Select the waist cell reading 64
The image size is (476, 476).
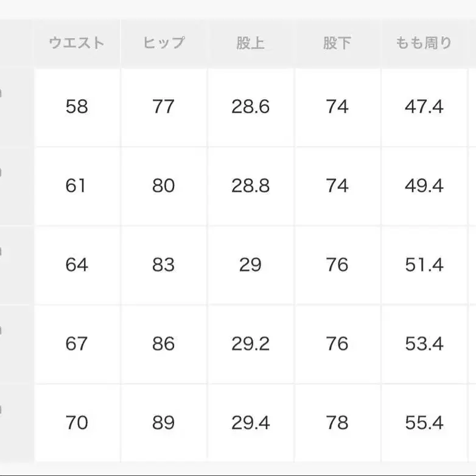click(77, 265)
